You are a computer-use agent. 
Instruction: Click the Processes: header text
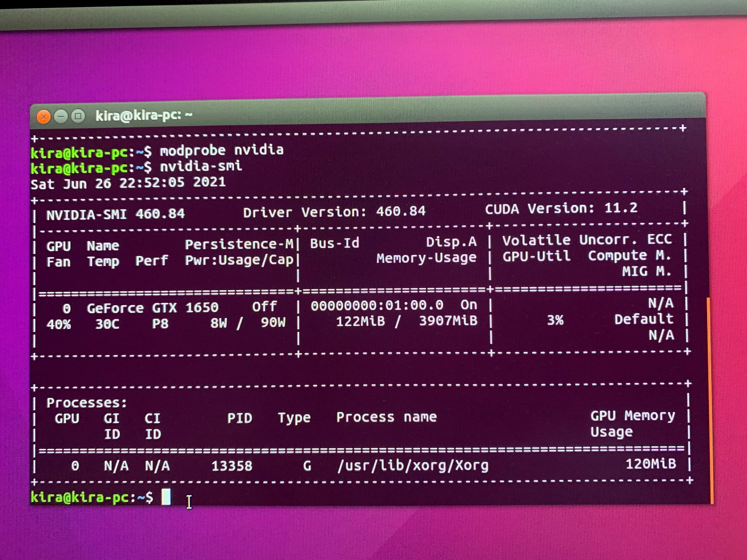[x=87, y=403]
